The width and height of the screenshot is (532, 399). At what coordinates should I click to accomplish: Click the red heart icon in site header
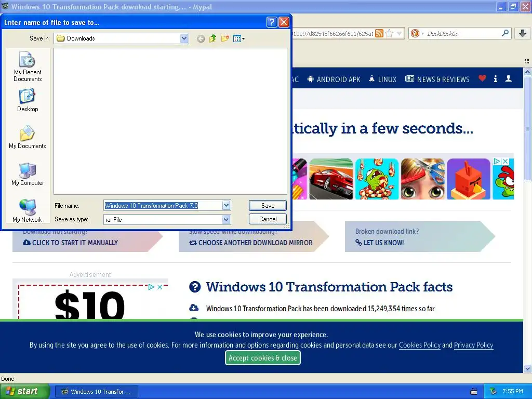tap(482, 78)
